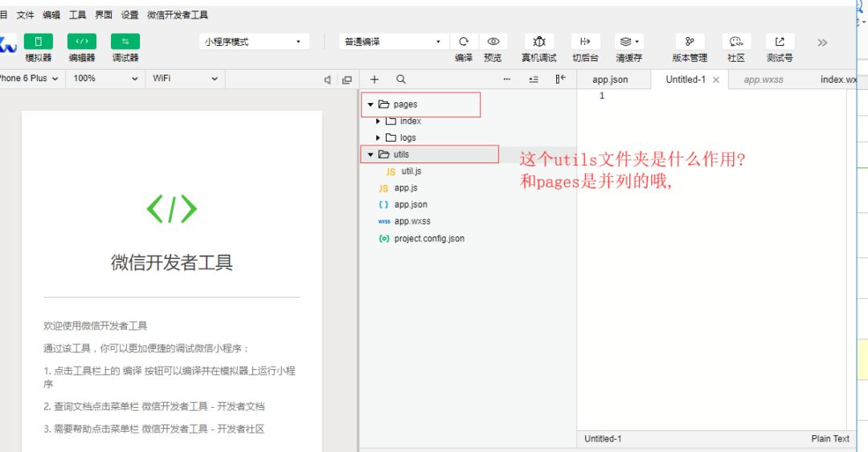The width and height of the screenshot is (868, 452).
Task: Switch to the app.json editor tab
Action: (610, 79)
